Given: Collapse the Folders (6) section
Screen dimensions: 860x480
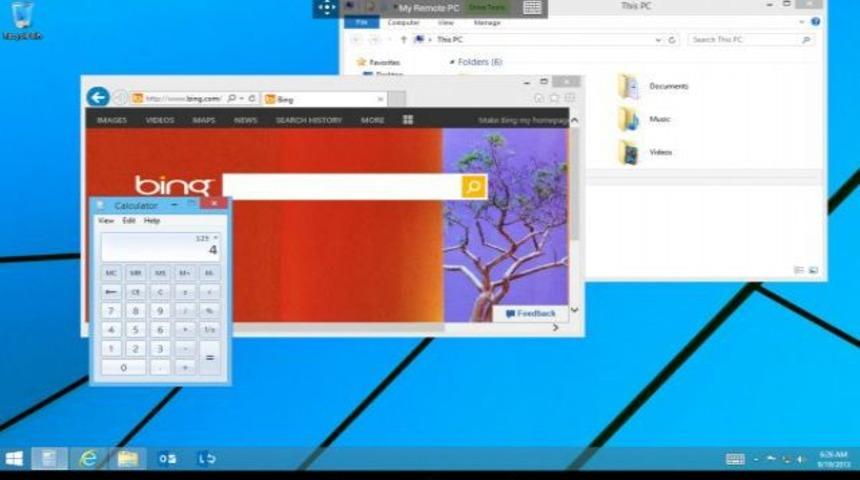Looking at the screenshot, I should click(x=452, y=62).
